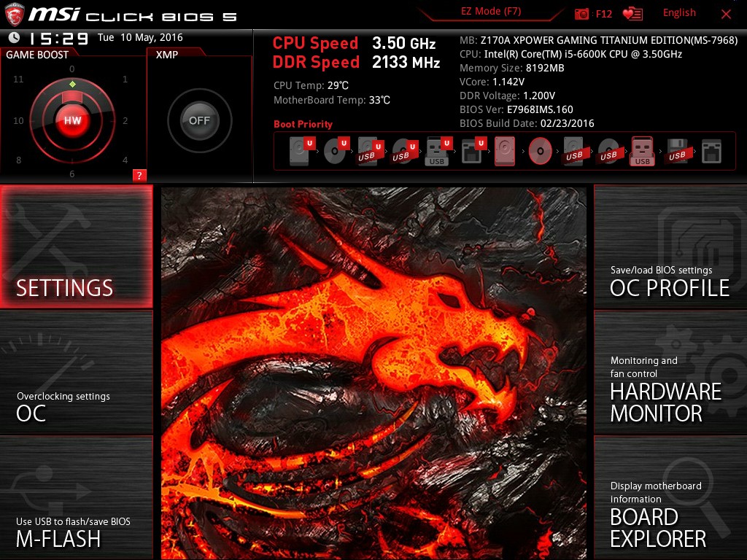Screen dimensions: 747x560
Task: Open the OC PROFILE tile
Action: [x=670, y=247]
